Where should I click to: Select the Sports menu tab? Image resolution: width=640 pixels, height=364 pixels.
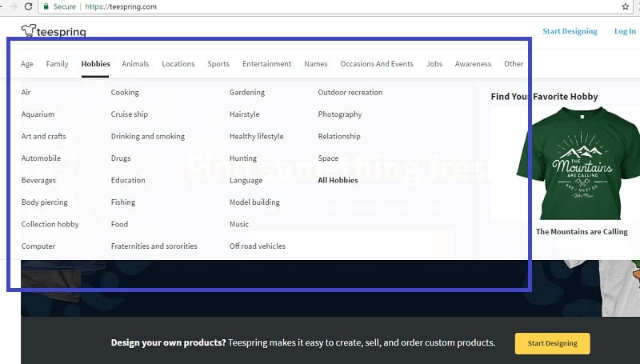click(x=218, y=64)
